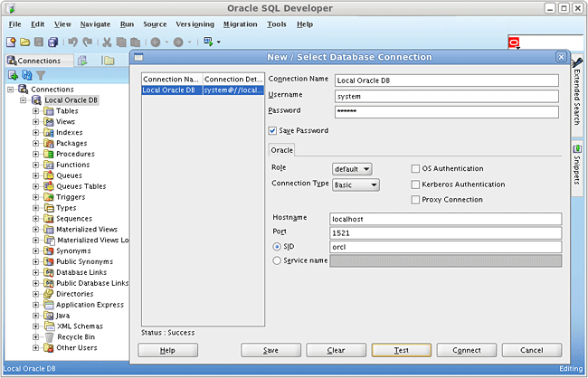Click the Cut scissors icon
The image size is (588, 378).
coord(108,42)
